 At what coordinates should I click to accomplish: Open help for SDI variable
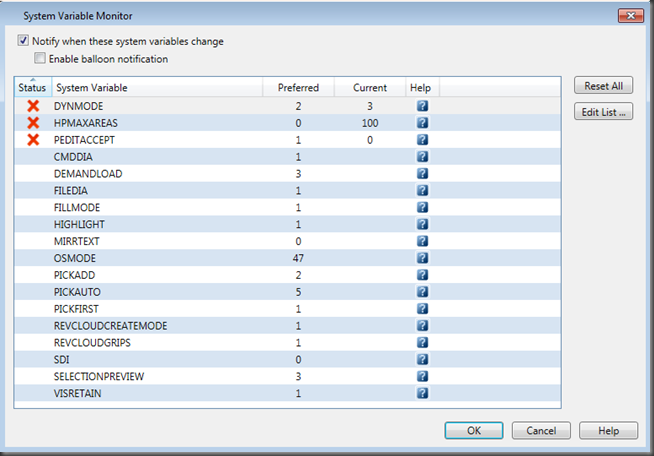[x=422, y=359]
